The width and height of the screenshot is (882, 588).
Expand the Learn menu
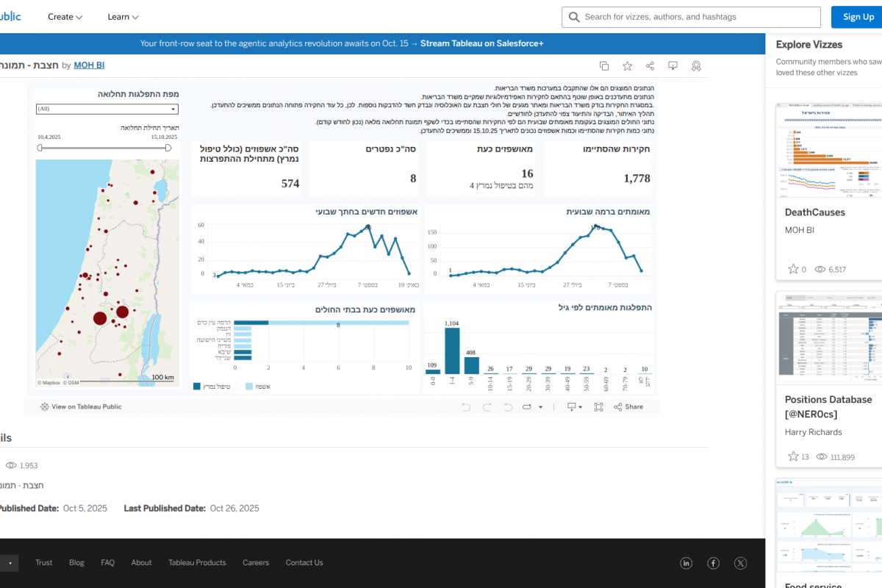click(123, 17)
